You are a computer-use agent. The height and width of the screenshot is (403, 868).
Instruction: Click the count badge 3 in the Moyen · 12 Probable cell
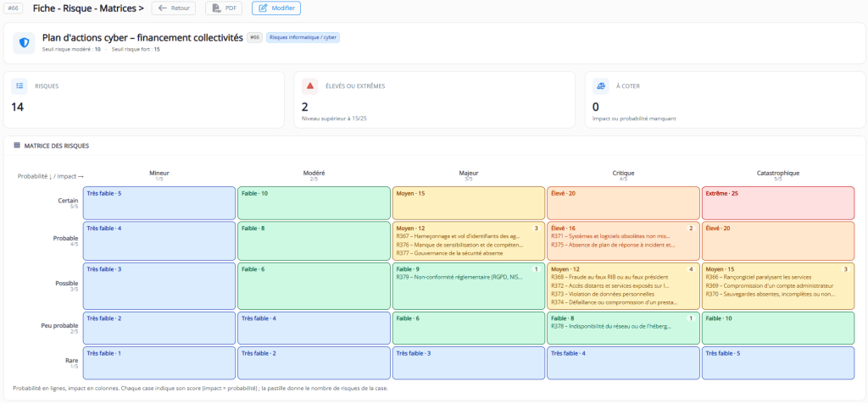pyautogui.click(x=536, y=228)
